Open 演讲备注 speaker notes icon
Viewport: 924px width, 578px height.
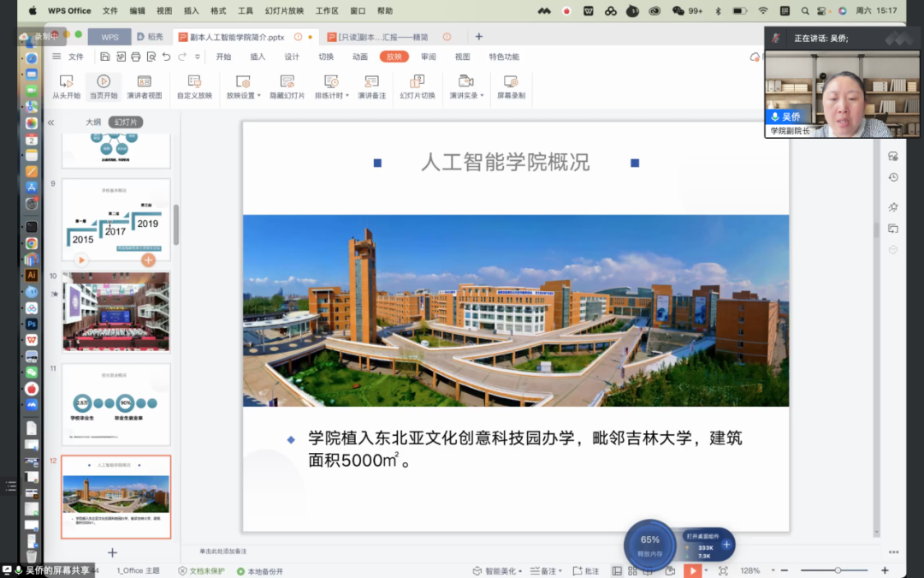point(371,81)
